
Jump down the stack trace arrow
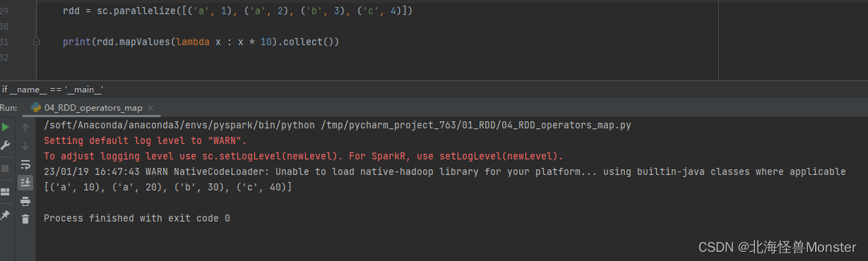click(x=25, y=146)
